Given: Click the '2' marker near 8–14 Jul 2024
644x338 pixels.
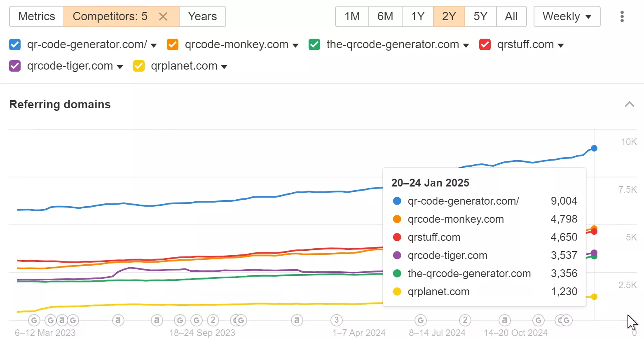Looking at the screenshot, I should pos(465,320).
